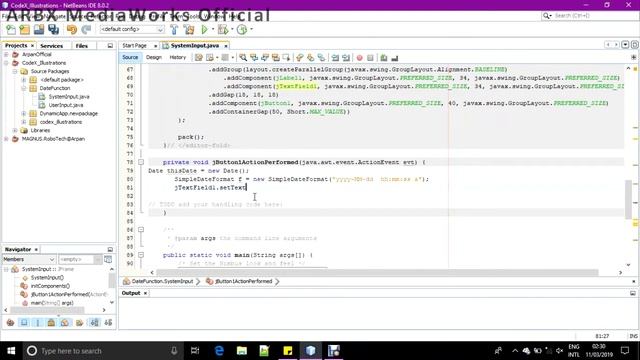Viewport: 640px width, 360px height.
Task: Select initComponents() in Navigator
Action: [50, 286]
